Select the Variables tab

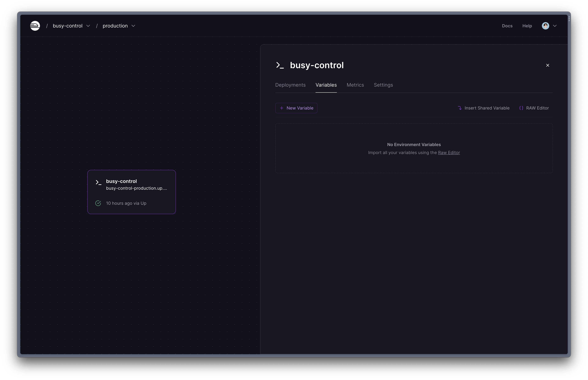326,85
